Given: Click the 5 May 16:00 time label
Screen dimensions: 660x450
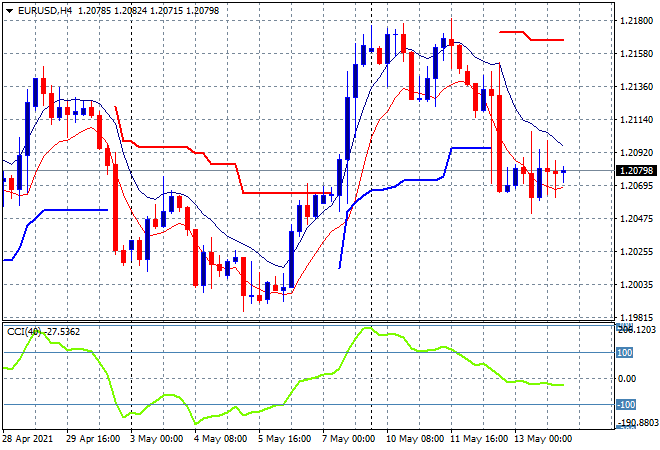Looking at the screenshot, I should click(x=285, y=439).
